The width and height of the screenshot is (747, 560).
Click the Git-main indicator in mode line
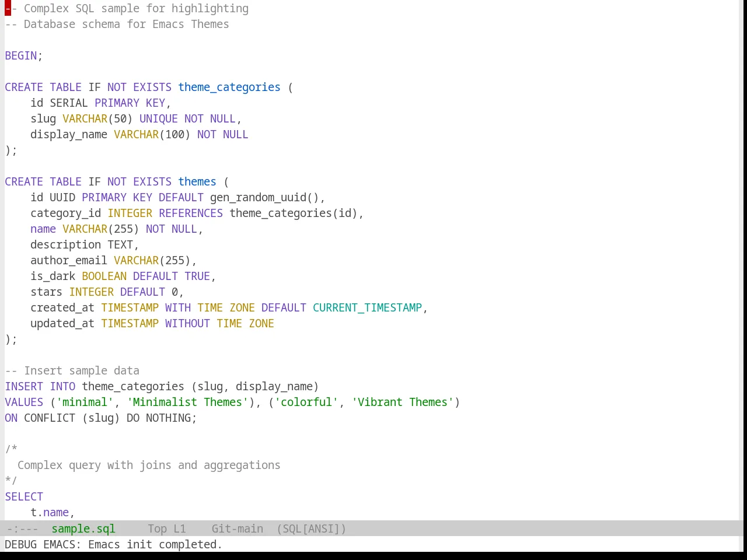point(238,528)
